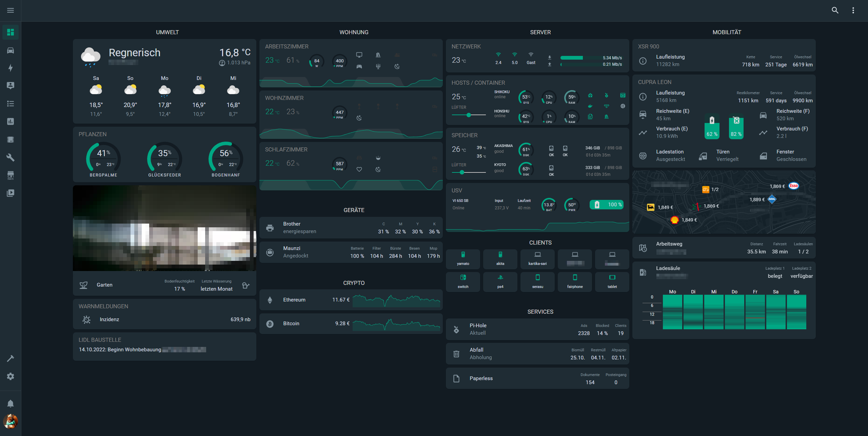Image resolution: width=868 pixels, height=436 pixels.
Task: Open the Inzidenz warning entry
Action: point(164,319)
